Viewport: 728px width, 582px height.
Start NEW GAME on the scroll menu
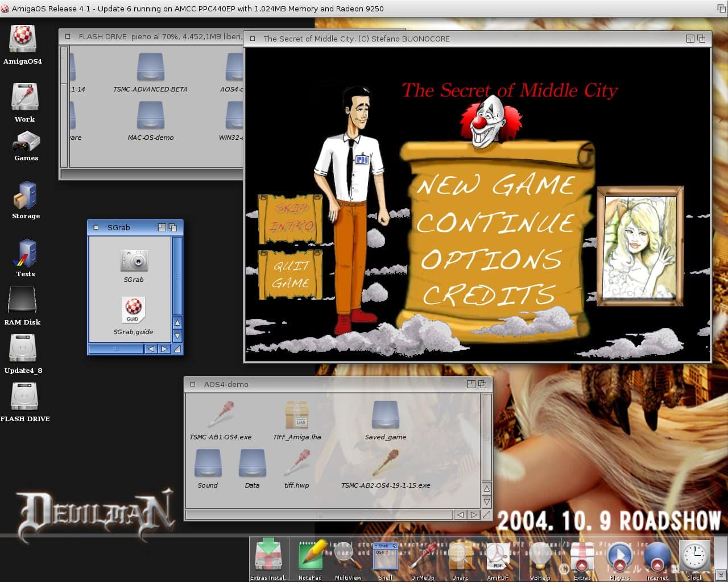click(x=495, y=185)
